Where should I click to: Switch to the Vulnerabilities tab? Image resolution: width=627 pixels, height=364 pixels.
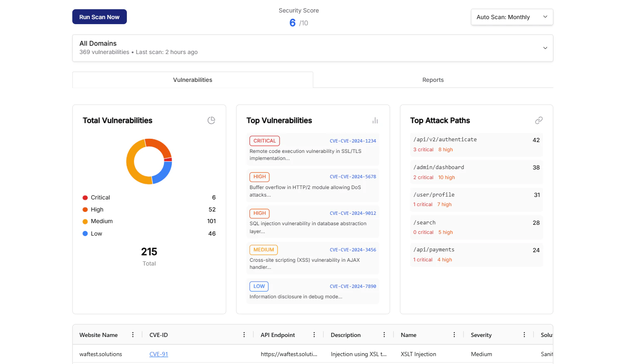click(x=193, y=80)
